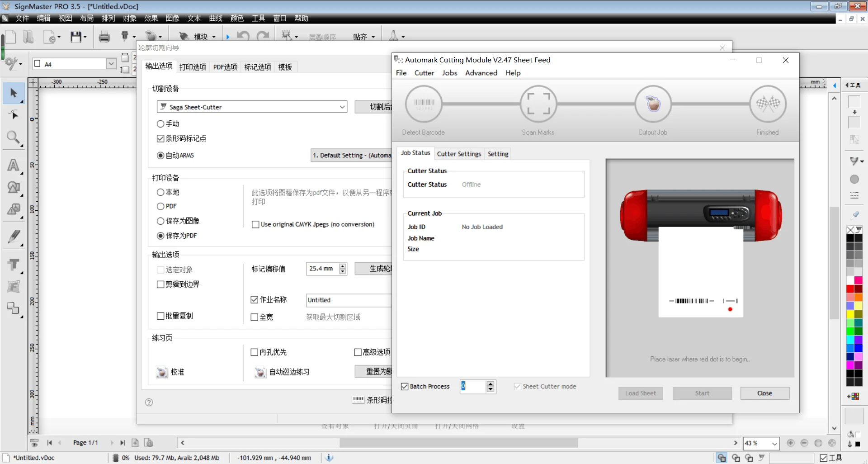Select the PDF print device radio button
Viewport: 868px width, 464px height.
click(x=160, y=206)
